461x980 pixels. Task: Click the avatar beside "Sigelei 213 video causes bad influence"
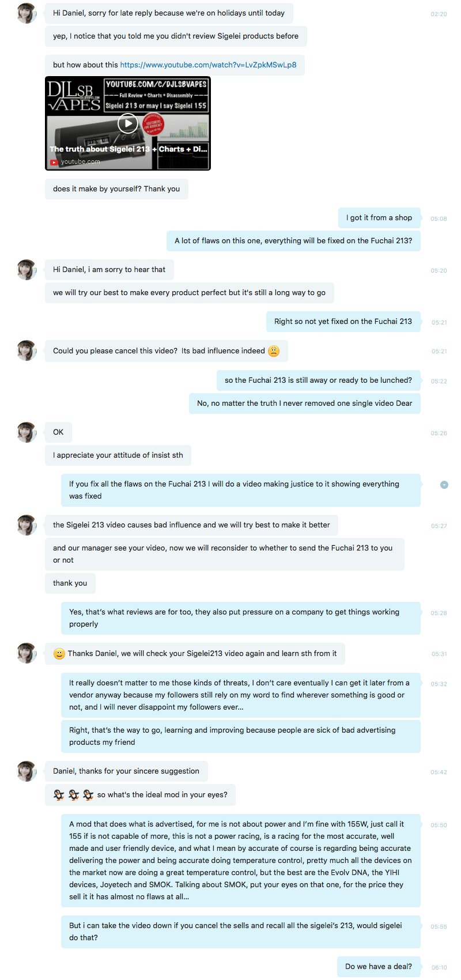27,525
